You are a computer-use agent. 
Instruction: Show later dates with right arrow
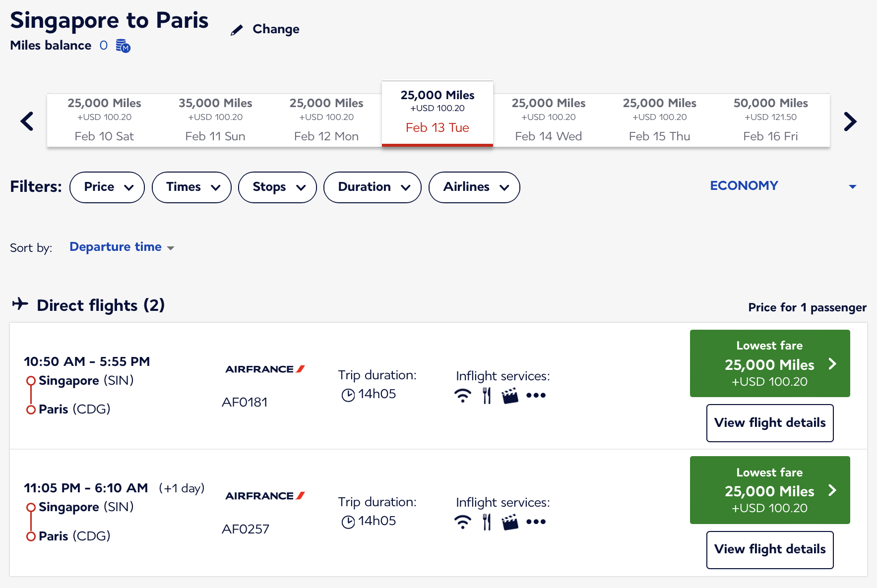tap(850, 121)
